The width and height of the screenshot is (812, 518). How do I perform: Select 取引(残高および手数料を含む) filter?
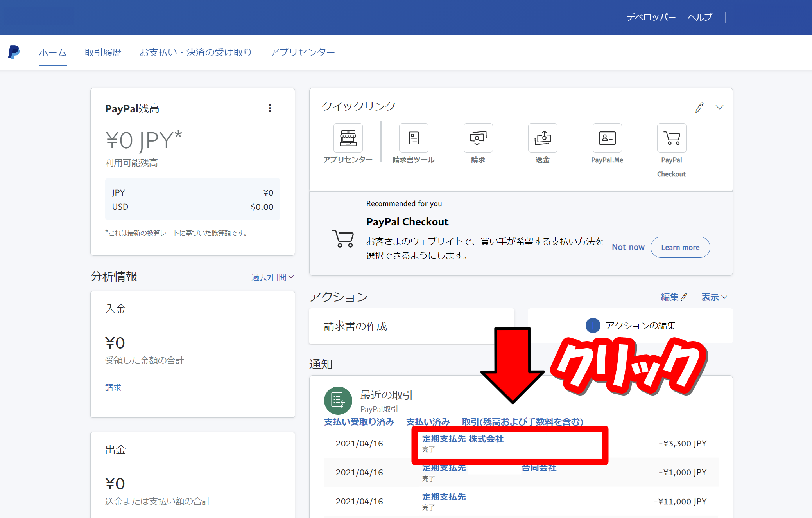coord(522,422)
